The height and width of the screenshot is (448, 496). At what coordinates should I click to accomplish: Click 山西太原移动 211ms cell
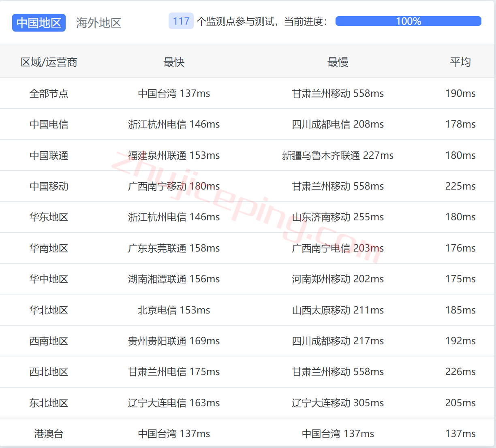click(338, 310)
